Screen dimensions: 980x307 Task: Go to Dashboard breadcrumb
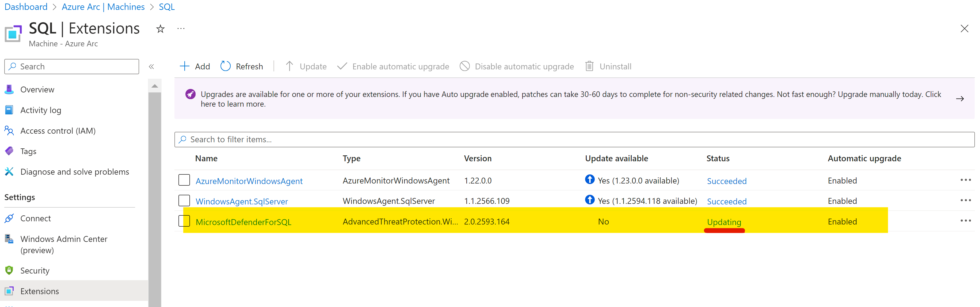click(26, 7)
